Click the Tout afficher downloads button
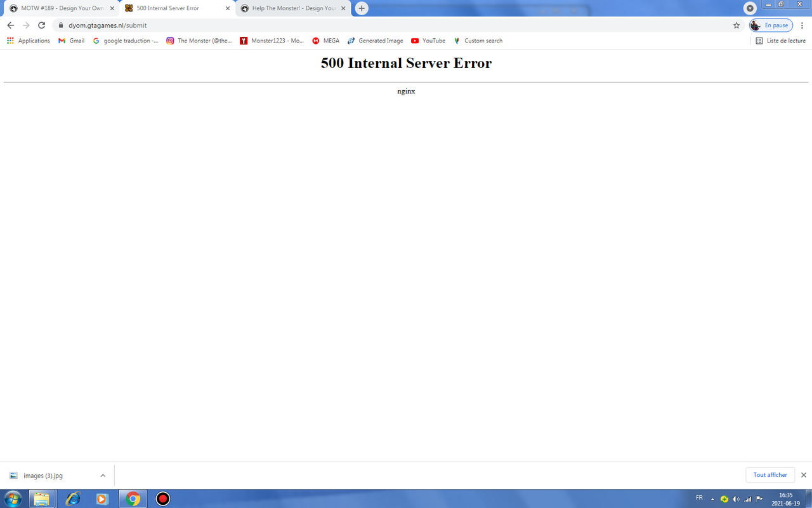This screenshot has width=812, height=508. click(x=770, y=475)
